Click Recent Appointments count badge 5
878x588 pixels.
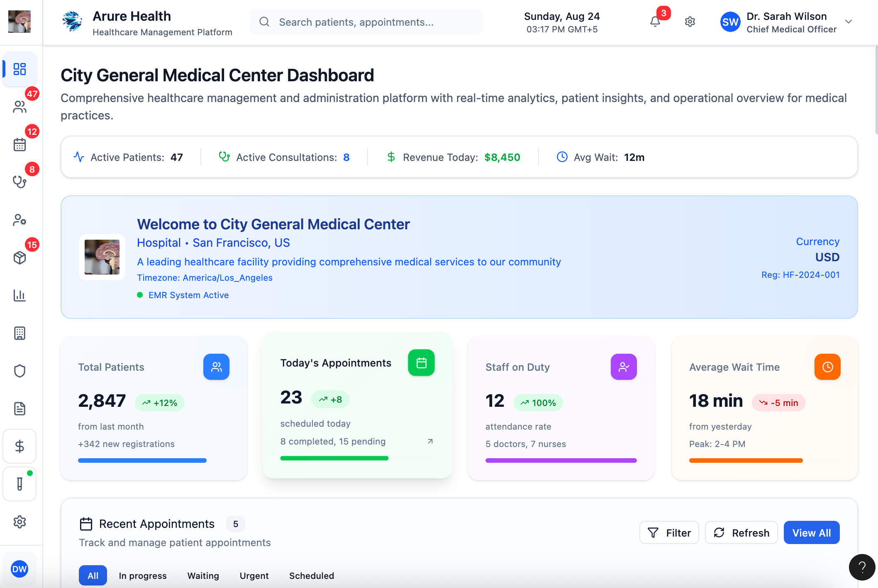(x=236, y=524)
